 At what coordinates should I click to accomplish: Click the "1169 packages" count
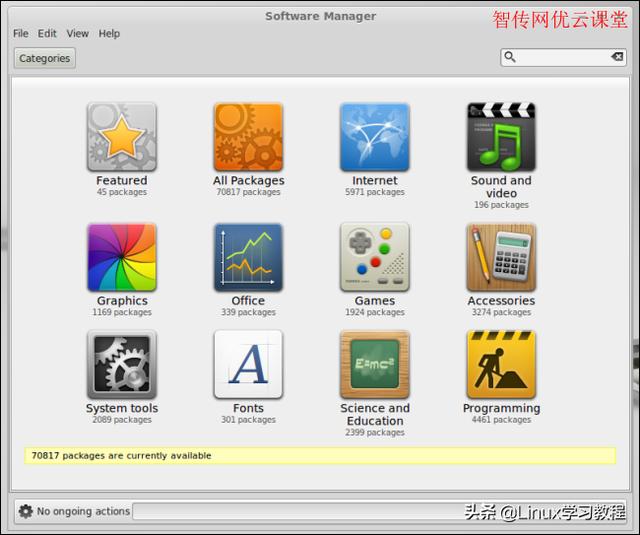tap(122, 312)
